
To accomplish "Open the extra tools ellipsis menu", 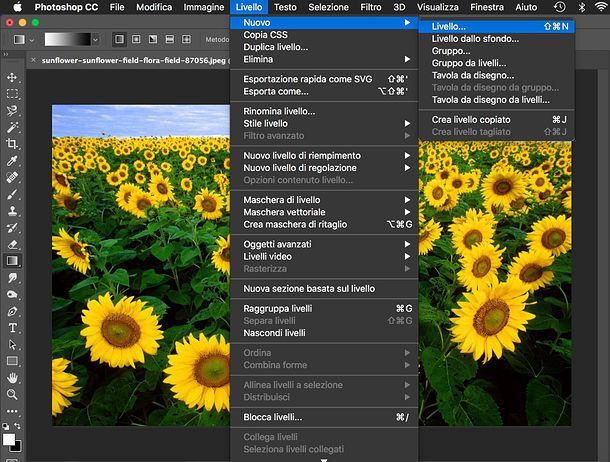I will [x=12, y=411].
